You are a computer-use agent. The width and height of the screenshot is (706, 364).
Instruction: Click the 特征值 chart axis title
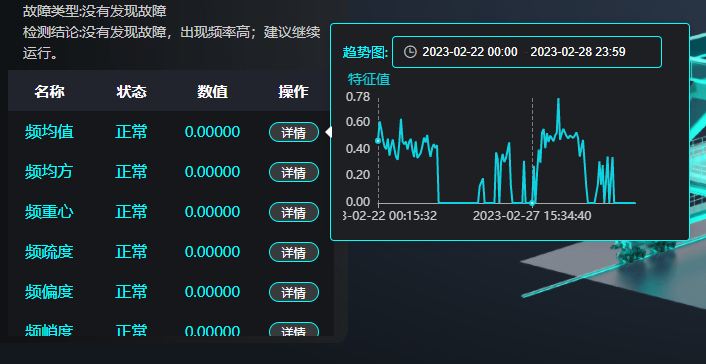(x=369, y=79)
